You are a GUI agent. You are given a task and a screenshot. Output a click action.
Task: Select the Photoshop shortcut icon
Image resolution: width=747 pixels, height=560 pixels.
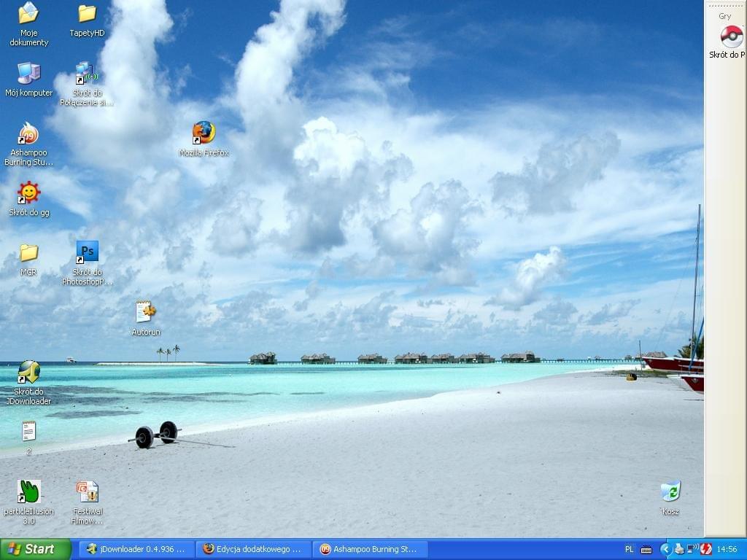pyautogui.click(x=87, y=252)
